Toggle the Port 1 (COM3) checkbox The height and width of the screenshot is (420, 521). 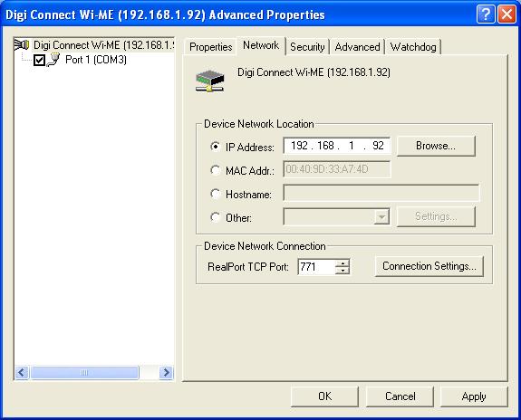pos(39,61)
